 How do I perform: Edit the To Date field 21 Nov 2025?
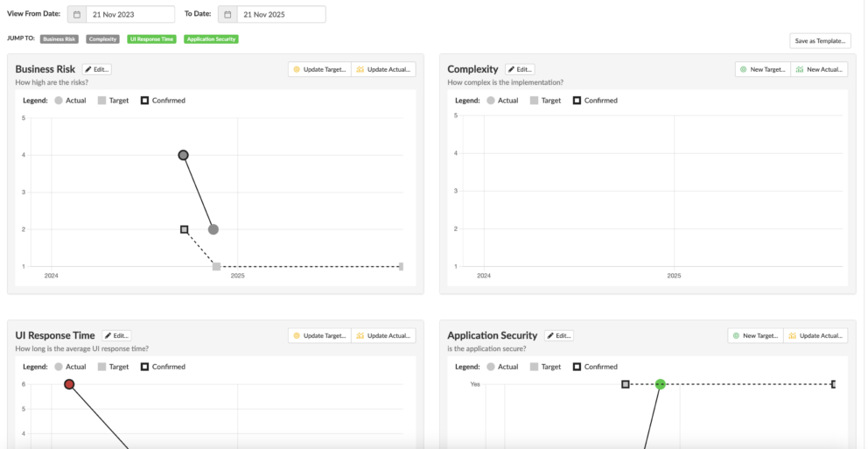(281, 14)
